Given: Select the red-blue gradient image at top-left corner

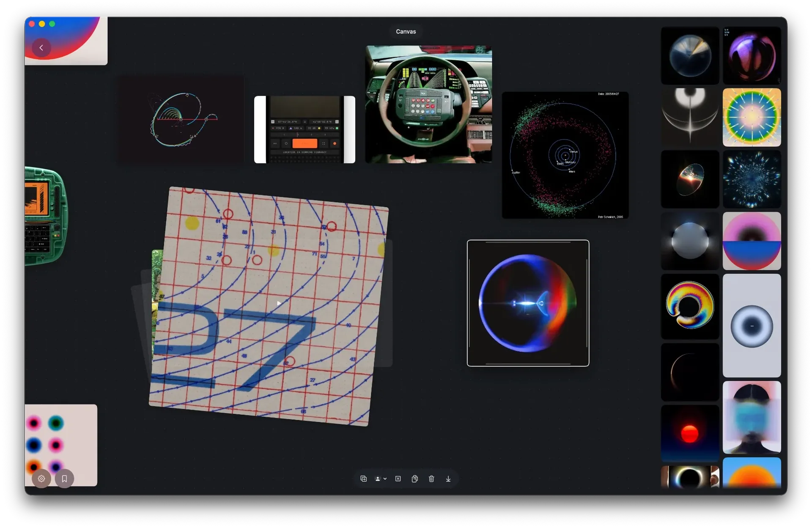Looking at the screenshot, I should tap(66, 41).
